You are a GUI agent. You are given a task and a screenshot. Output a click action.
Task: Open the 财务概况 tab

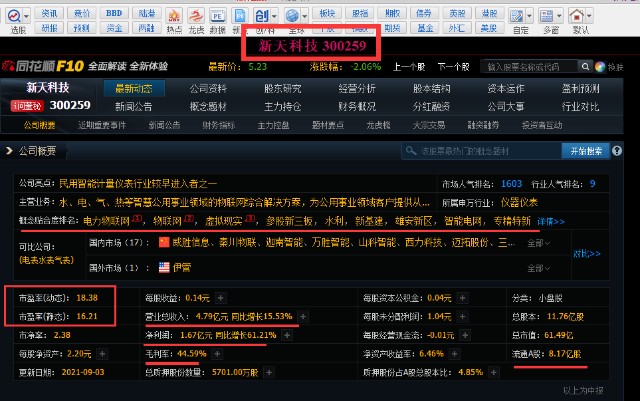[x=357, y=107]
